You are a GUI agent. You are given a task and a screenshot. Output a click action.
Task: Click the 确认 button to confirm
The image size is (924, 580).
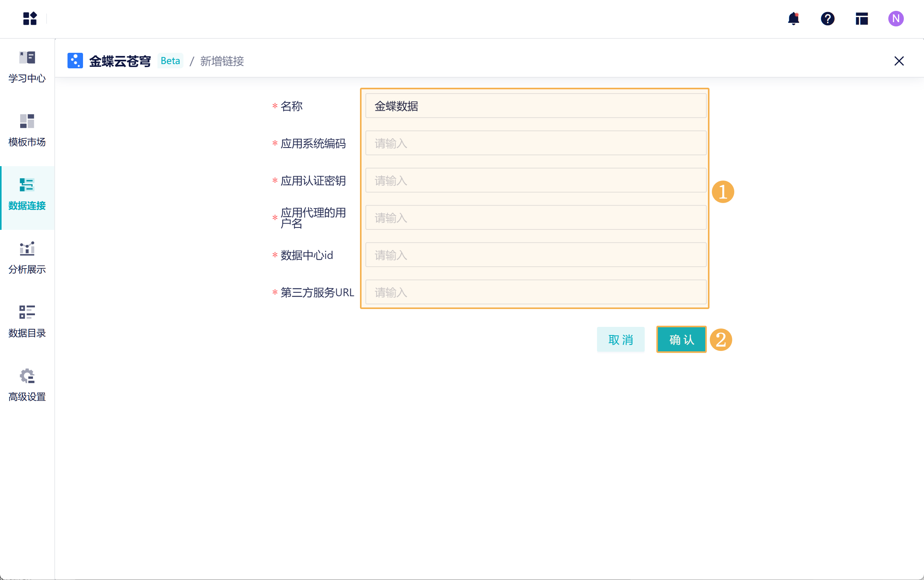(681, 340)
